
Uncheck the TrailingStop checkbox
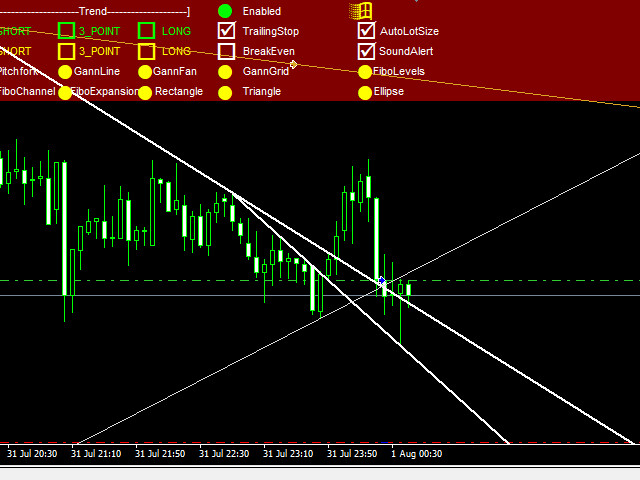tap(227, 31)
